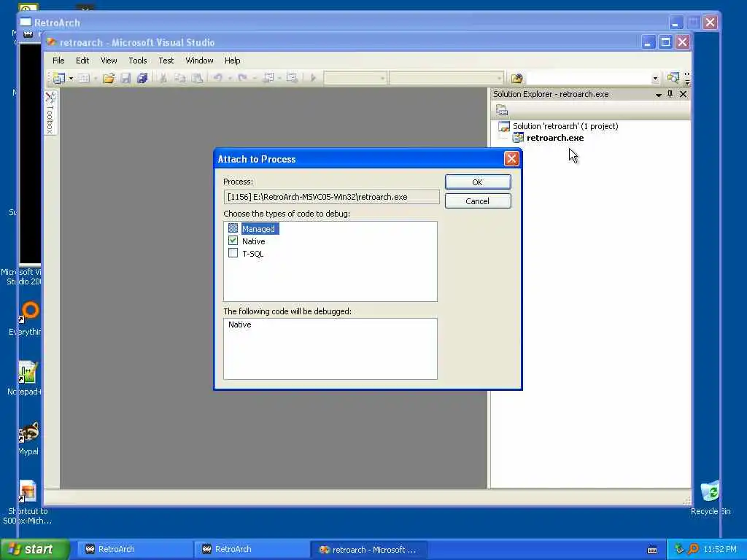Open the Solution Platforms combo box
This screenshot has height=560, width=747.
click(446, 78)
